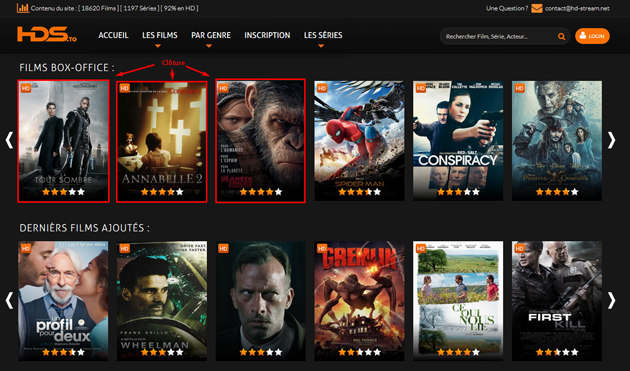Open the Spider-Man movie poster
The image size is (630, 371).
pos(359,141)
